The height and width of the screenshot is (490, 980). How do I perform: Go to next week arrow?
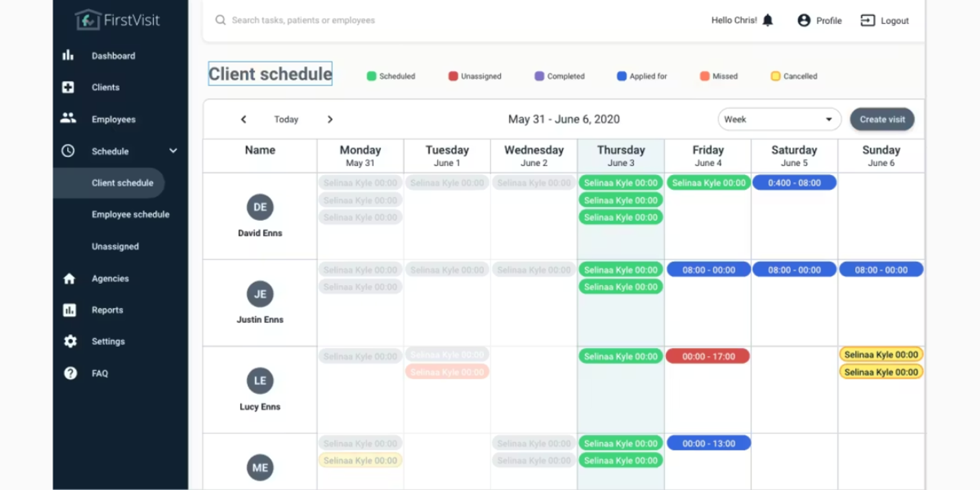point(330,119)
